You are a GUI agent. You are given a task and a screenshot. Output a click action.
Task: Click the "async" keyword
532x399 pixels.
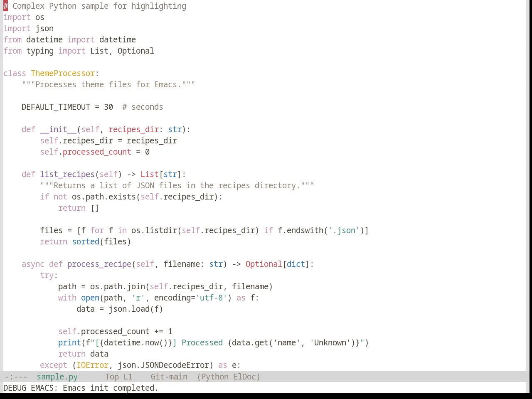(33, 264)
